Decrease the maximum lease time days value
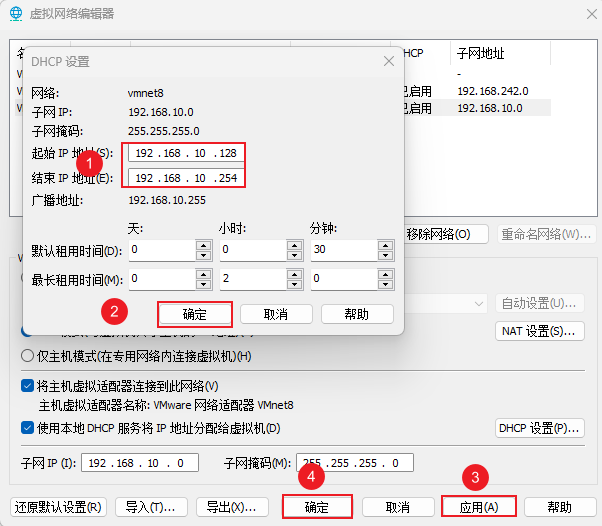Screen dimensions: 602x526 pos(204,284)
